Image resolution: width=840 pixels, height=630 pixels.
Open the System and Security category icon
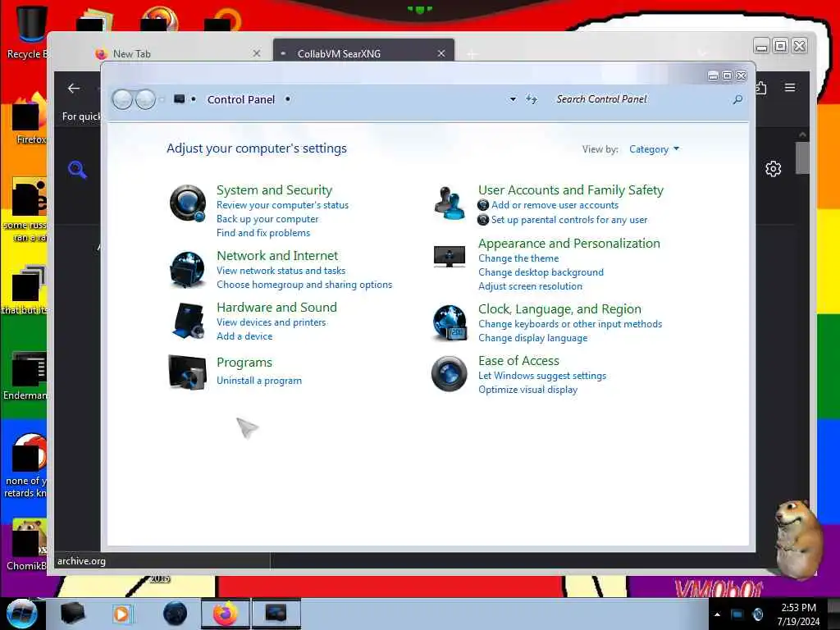pyautogui.click(x=188, y=203)
